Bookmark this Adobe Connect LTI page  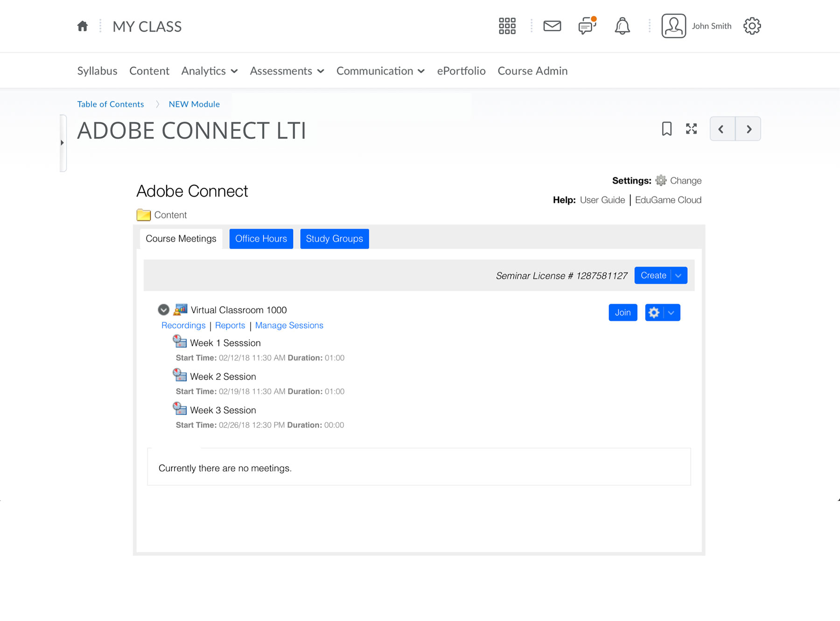click(x=666, y=129)
